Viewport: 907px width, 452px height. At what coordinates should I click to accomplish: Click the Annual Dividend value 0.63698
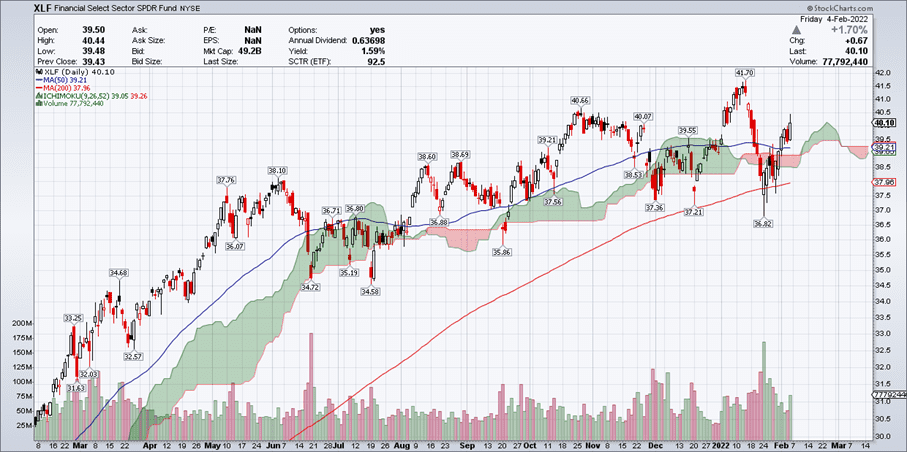pyautogui.click(x=367, y=40)
